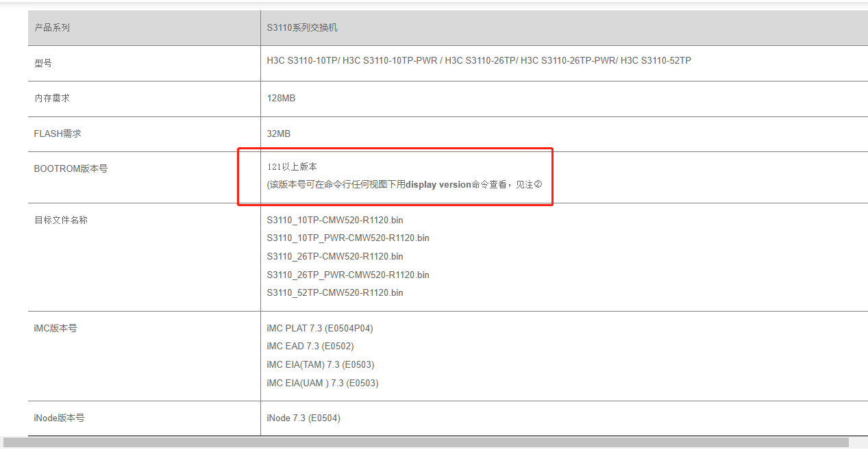Image resolution: width=868 pixels, height=452 pixels.
Task: Click the horizontal scrollbar at the bottom
Action: [x=426, y=443]
